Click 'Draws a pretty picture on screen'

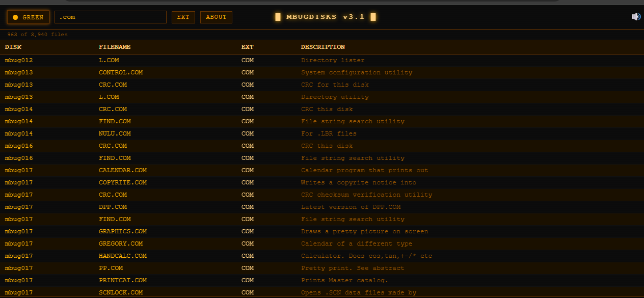(x=364, y=231)
